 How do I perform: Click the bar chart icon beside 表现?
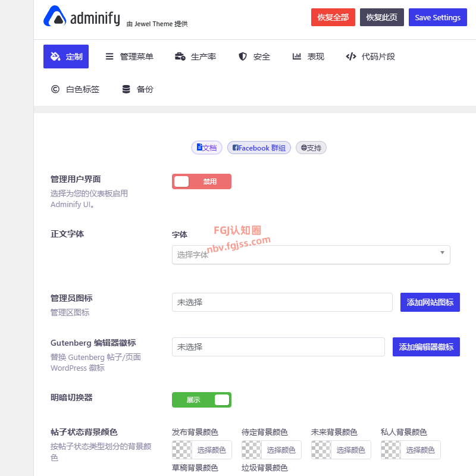point(296,56)
